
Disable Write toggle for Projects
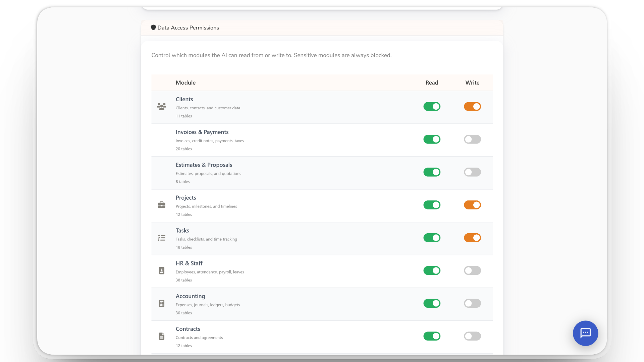(x=472, y=205)
